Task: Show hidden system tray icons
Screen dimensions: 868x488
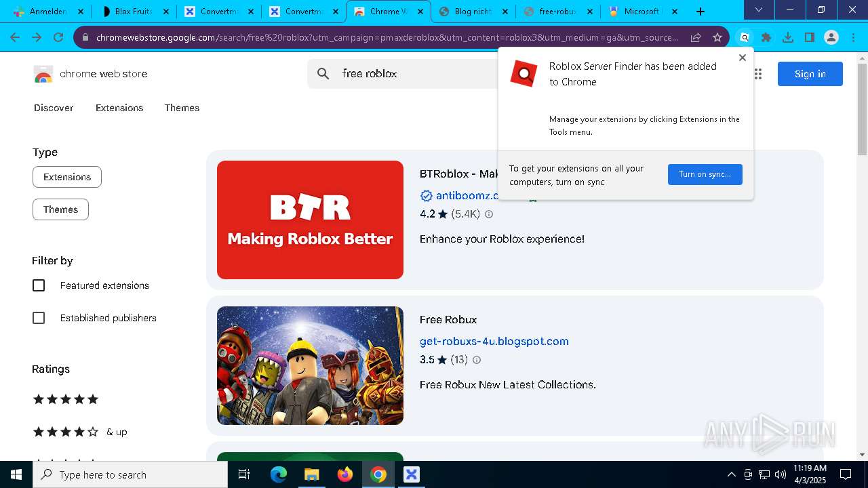Action: (731, 474)
